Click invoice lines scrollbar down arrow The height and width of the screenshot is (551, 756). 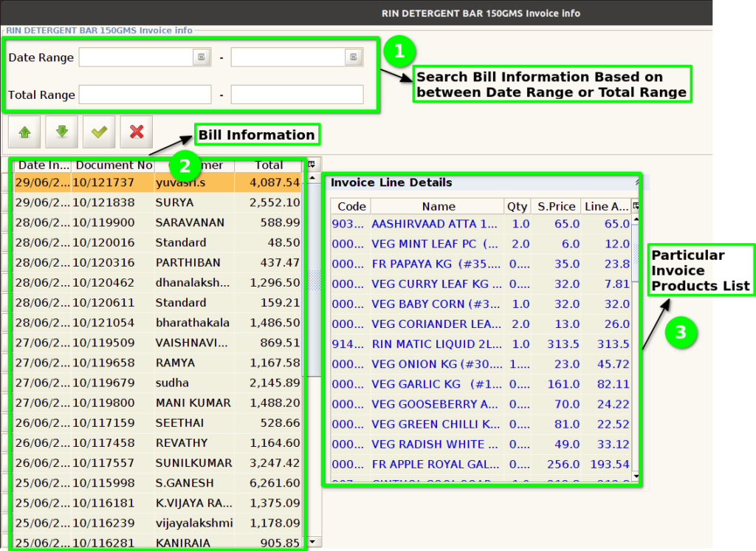pos(636,476)
